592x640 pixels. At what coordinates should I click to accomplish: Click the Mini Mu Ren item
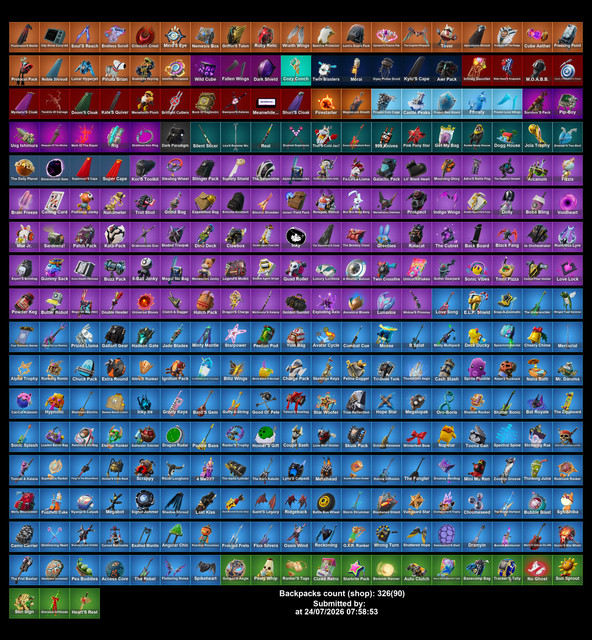point(477,470)
